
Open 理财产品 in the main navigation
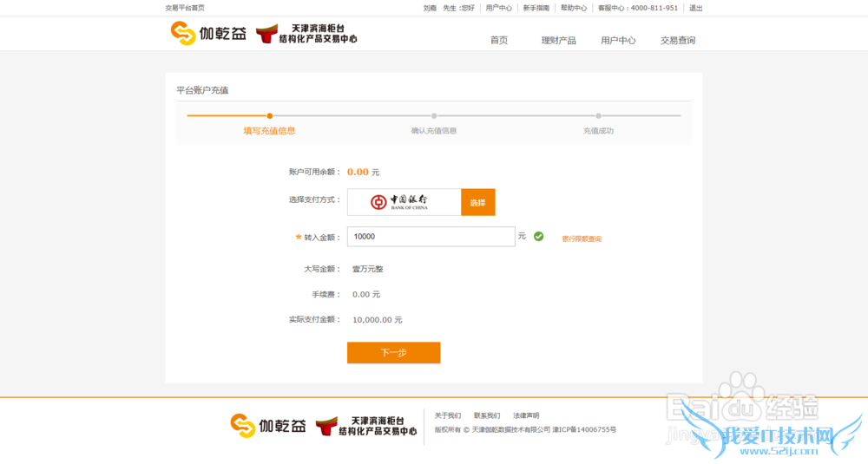point(558,40)
